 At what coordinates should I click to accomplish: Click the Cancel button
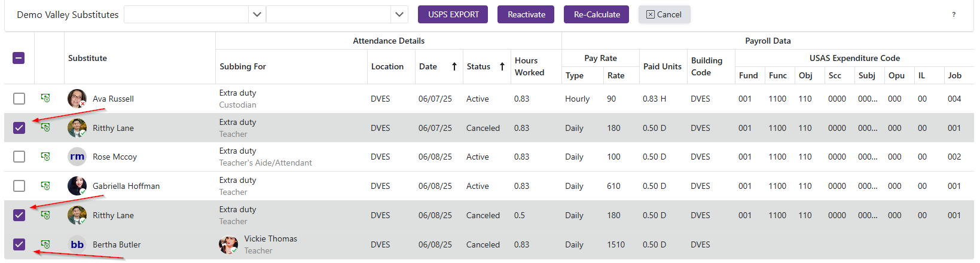tap(664, 14)
